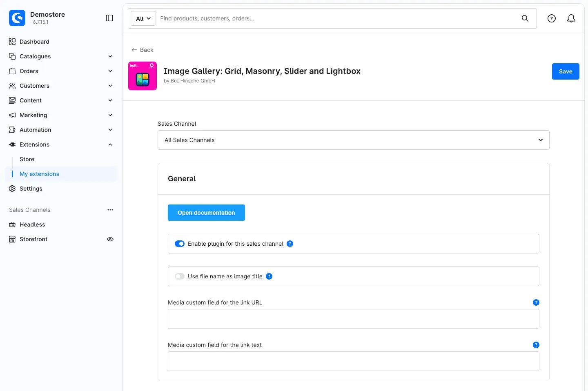Show help for link URL custom field
The width and height of the screenshot is (588, 391).
click(536, 302)
